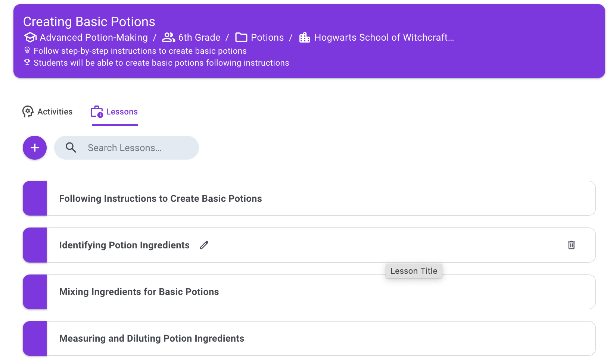610x364 pixels.
Task: Click the plus add lesson button
Action: tap(35, 148)
